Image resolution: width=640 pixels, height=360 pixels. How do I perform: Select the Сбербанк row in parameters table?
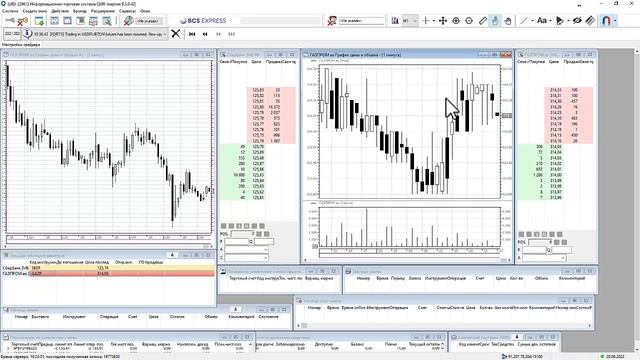pos(108,268)
